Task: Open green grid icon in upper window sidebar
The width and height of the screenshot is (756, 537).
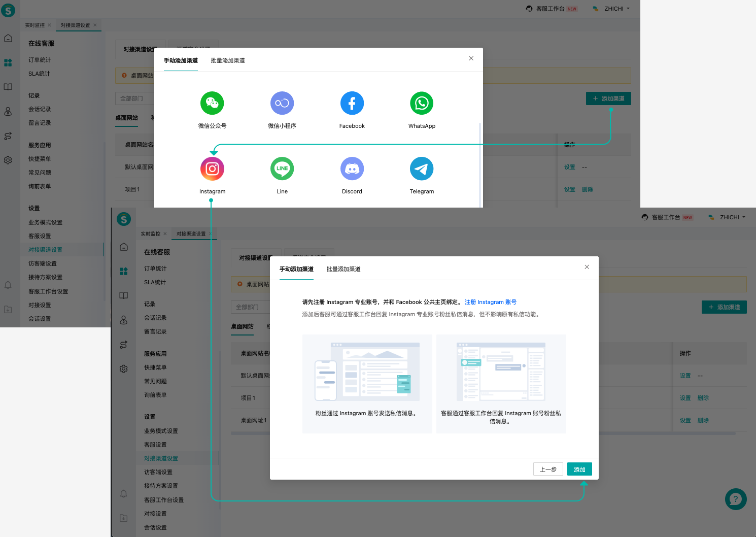Action: tap(8, 62)
